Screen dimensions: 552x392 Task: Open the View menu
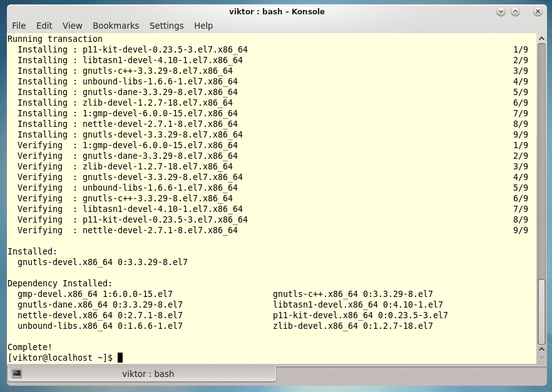click(x=72, y=26)
